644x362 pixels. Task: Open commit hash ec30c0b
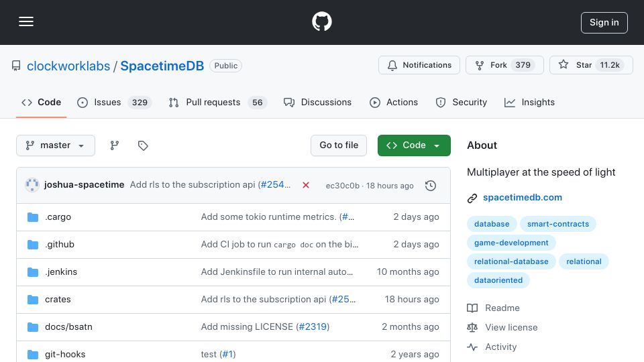tap(342, 186)
